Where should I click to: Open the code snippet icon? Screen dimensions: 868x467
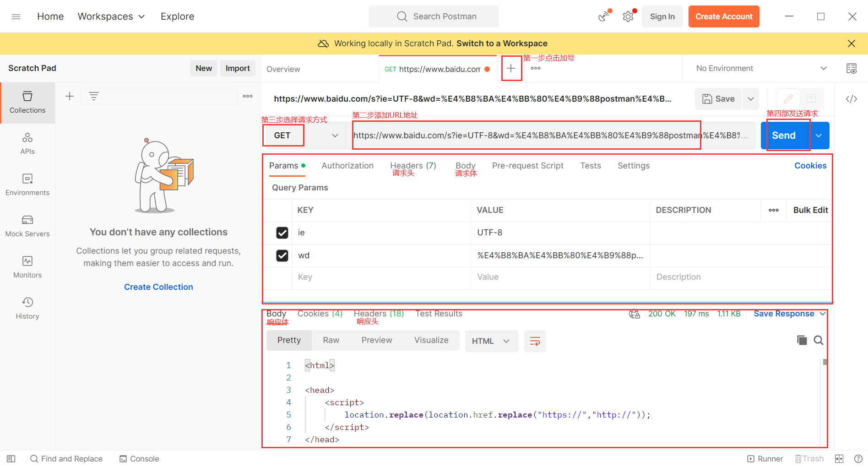click(x=852, y=99)
